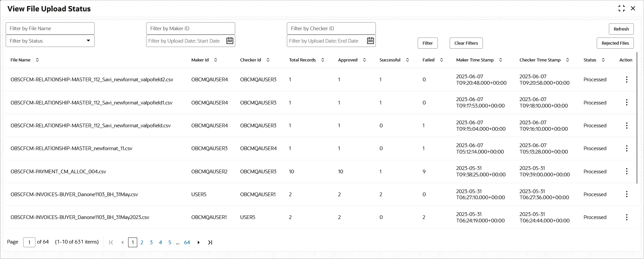Sort the Status column
Image resolution: width=644 pixels, height=259 pixels.
pyautogui.click(x=603, y=60)
